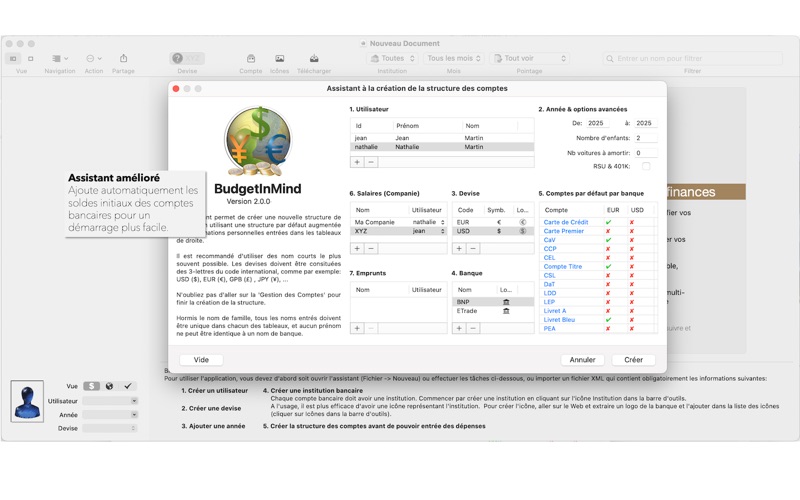Select the dollar view segment in sidebar
The height and width of the screenshot is (500, 800).
tap(91, 386)
